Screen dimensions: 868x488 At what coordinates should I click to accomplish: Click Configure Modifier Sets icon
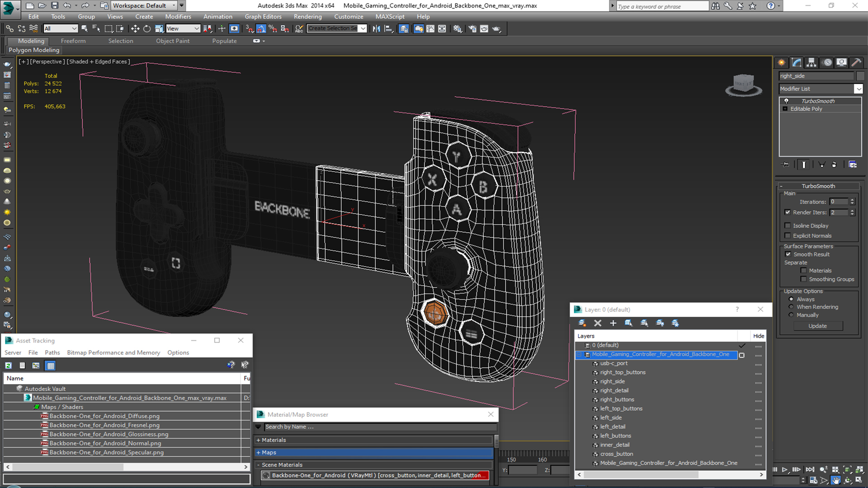(x=853, y=164)
